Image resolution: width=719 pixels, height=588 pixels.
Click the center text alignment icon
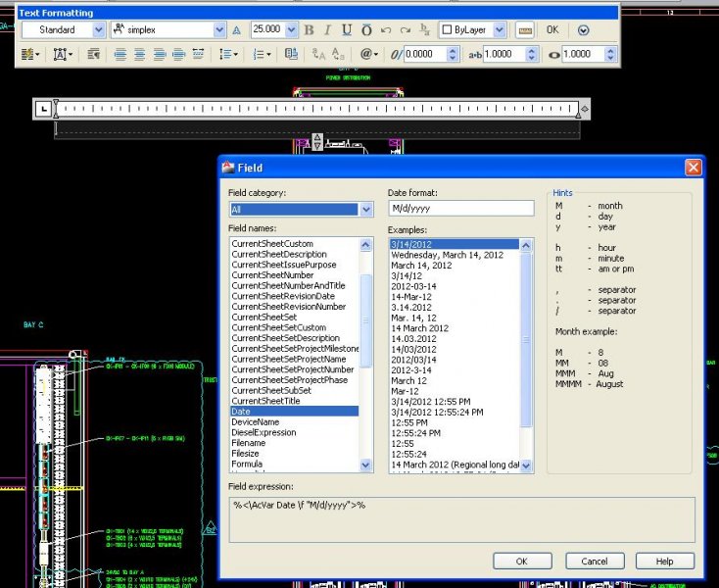(138, 55)
